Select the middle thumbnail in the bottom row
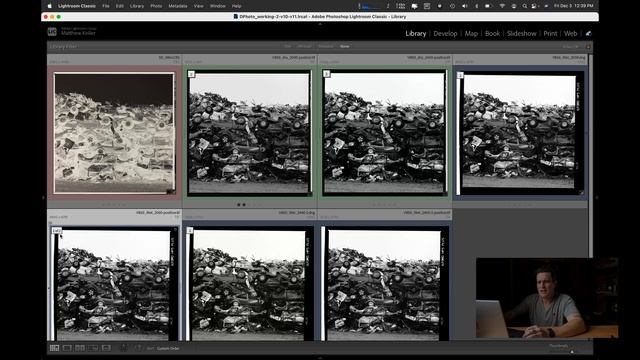The height and width of the screenshot is (360, 640). [x=249, y=284]
